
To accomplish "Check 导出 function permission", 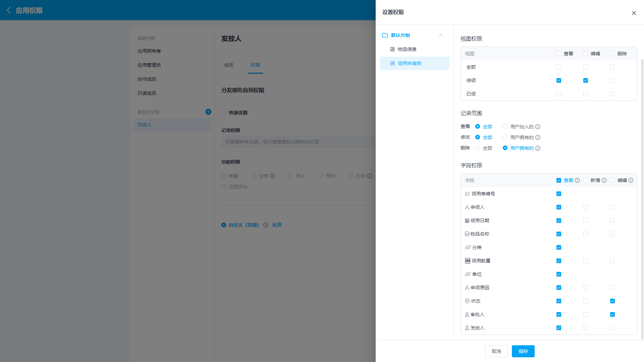I will pyautogui.click(x=321, y=176).
